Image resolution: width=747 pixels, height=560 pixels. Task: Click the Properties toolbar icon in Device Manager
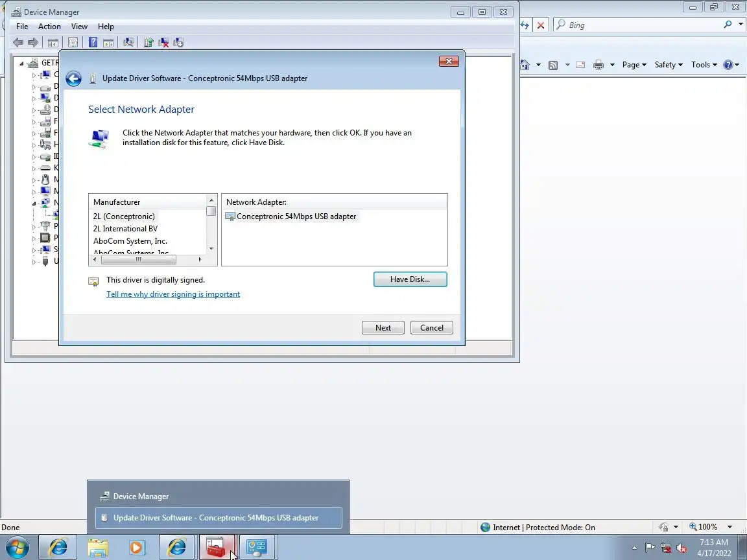pyautogui.click(x=73, y=42)
